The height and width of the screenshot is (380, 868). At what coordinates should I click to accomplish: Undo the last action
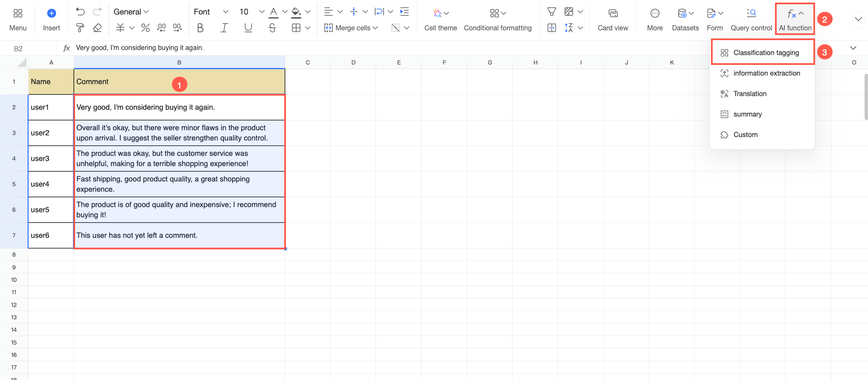coord(80,12)
